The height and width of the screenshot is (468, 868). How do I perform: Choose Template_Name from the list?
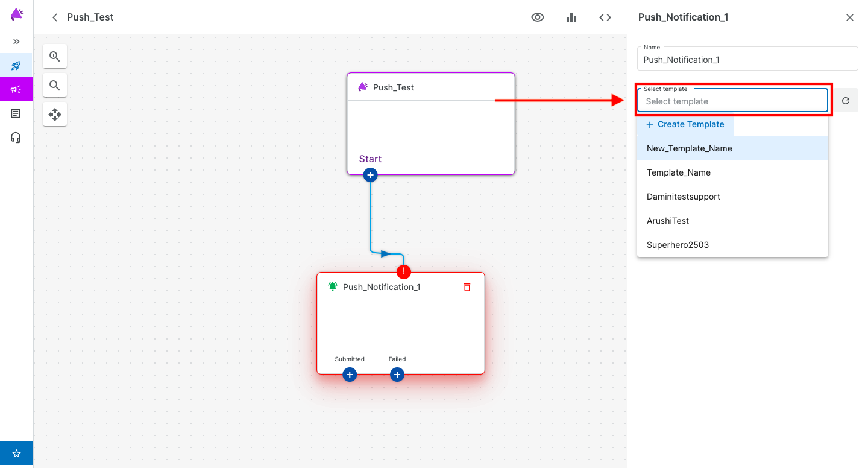[732, 172]
